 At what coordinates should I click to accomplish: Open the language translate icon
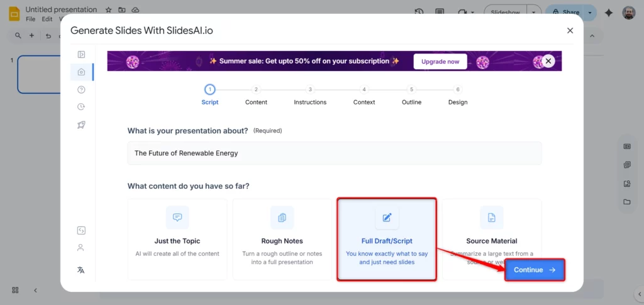pyautogui.click(x=81, y=270)
